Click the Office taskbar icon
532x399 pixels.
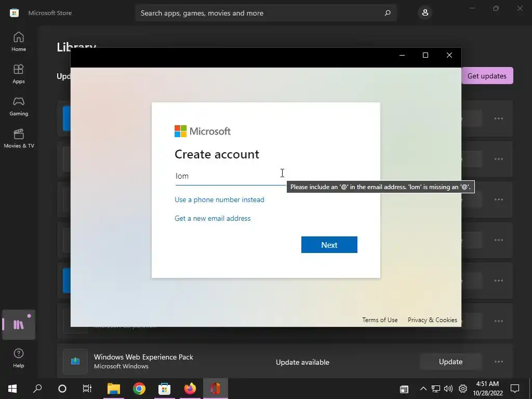click(x=216, y=389)
